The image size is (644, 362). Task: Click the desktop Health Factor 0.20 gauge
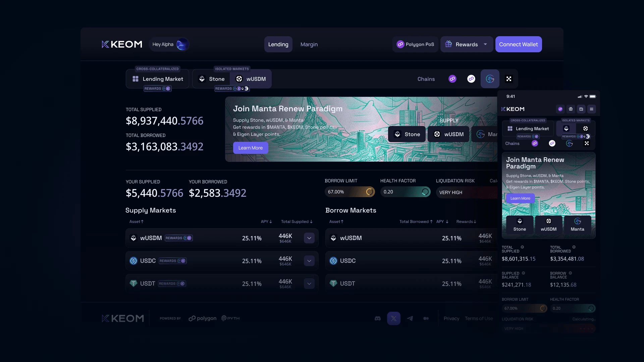(x=406, y=192)
